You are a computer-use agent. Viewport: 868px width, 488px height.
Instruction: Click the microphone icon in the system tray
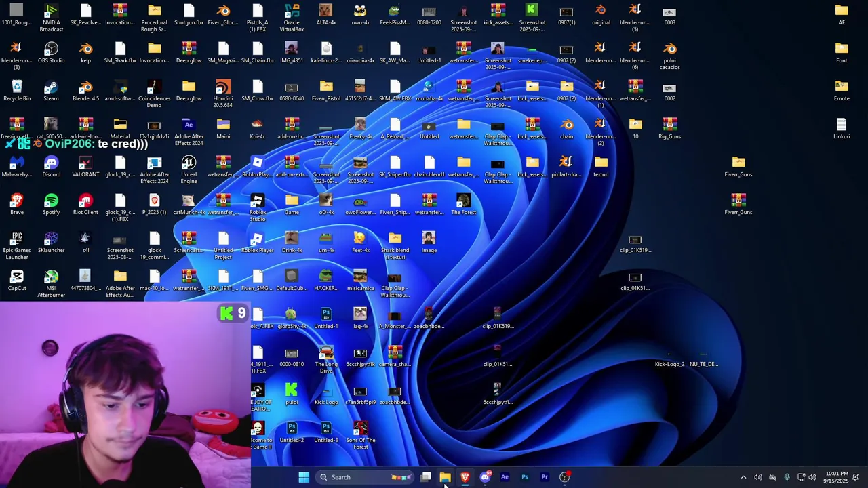(x=787, y=477)
